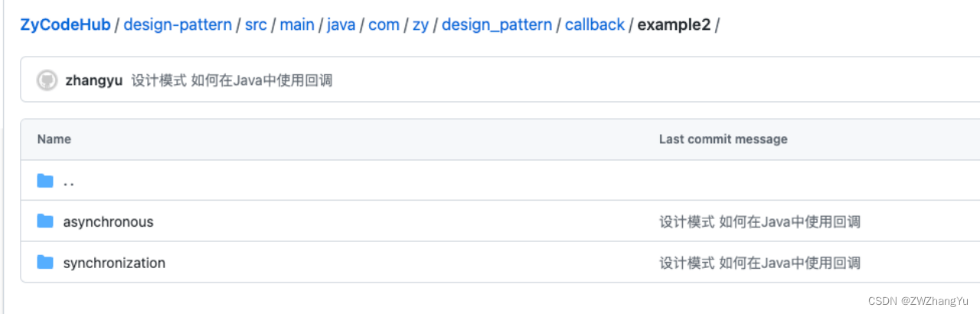
Task: Open commit message for asynchronous folder
Action: click(x=759, y=222)
